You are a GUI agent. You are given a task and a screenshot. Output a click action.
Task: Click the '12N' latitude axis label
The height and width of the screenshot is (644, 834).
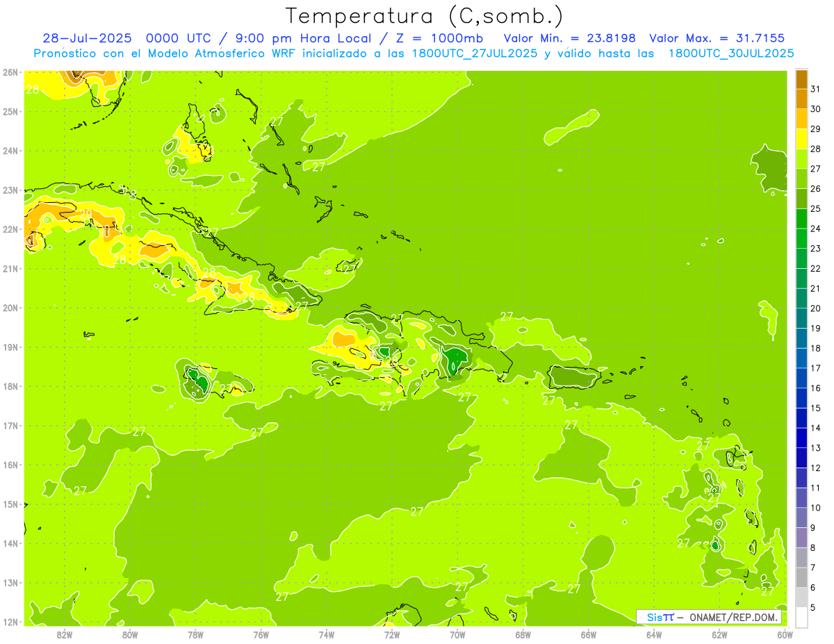pyautogui.click(x=10, y=622)
